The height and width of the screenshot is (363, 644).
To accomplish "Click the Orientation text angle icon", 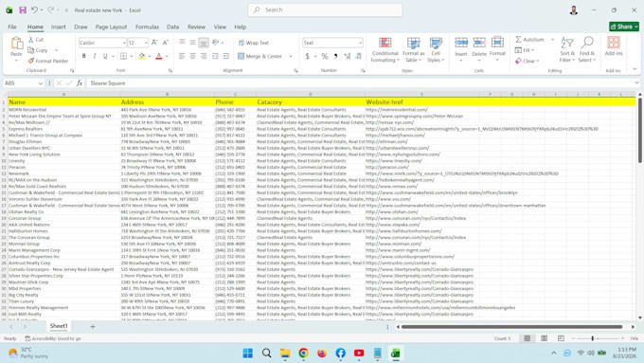I will [216, 43].
